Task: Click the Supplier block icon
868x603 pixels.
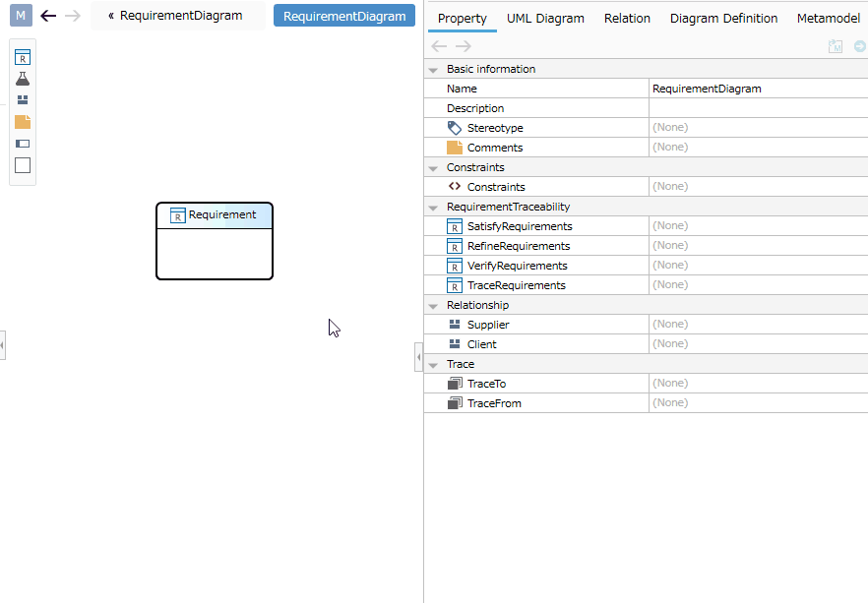Action: 455,325
